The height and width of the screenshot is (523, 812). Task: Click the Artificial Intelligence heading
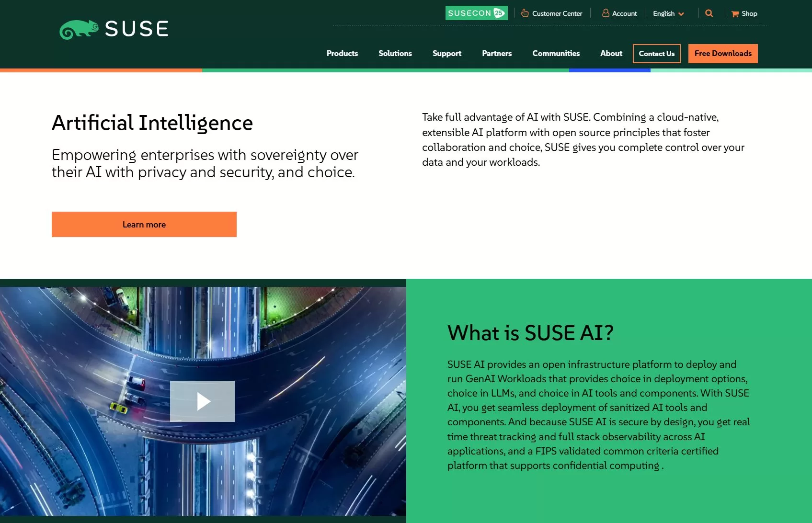[x=152, y=123]
